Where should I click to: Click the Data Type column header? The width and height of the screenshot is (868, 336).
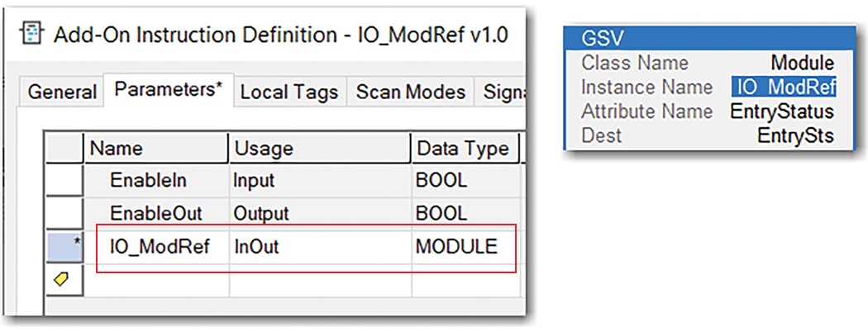pos(465,149)
